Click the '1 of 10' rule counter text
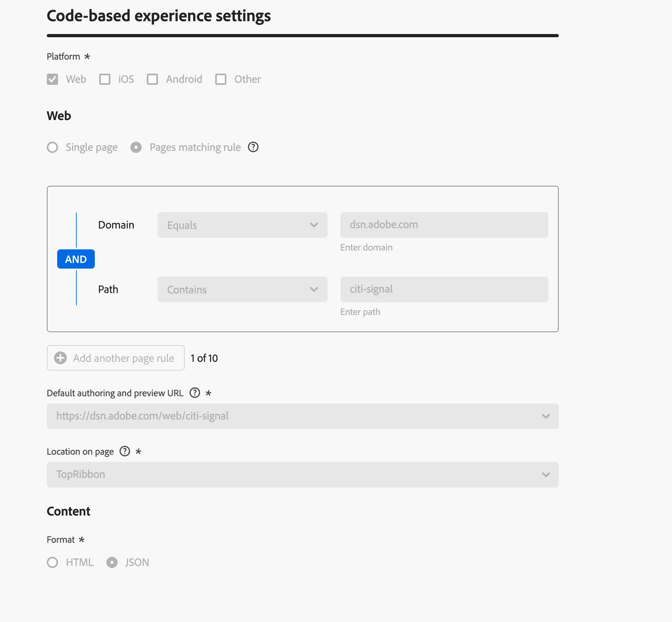 204,358
